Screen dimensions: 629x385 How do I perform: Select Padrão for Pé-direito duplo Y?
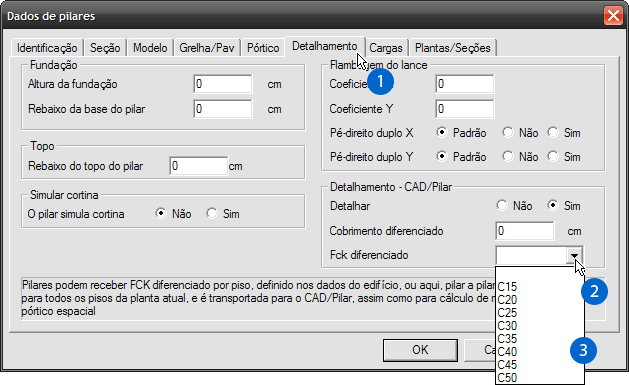click(x=442, y=156)
